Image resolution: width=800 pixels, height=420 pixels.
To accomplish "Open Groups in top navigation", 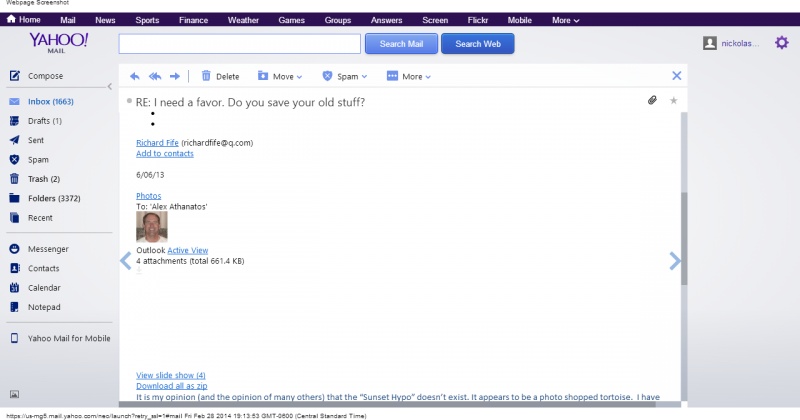I will (x=338, y=20).
